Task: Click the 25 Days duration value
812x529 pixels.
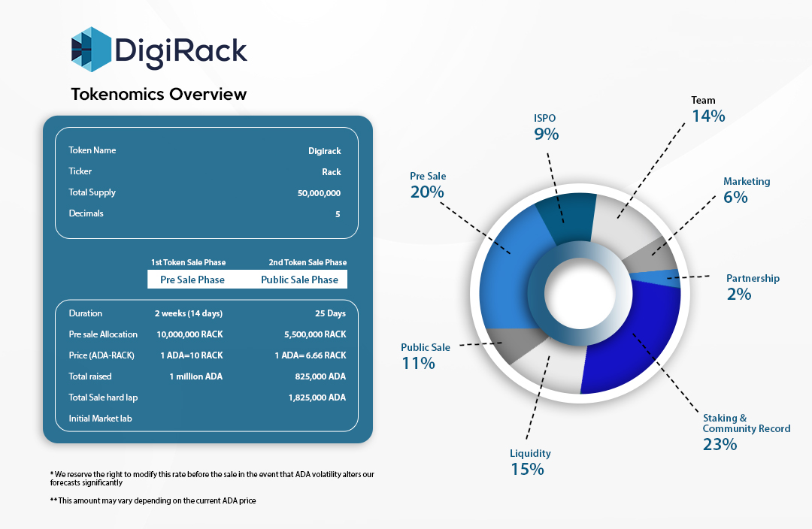Action: (x=330, y=313)
